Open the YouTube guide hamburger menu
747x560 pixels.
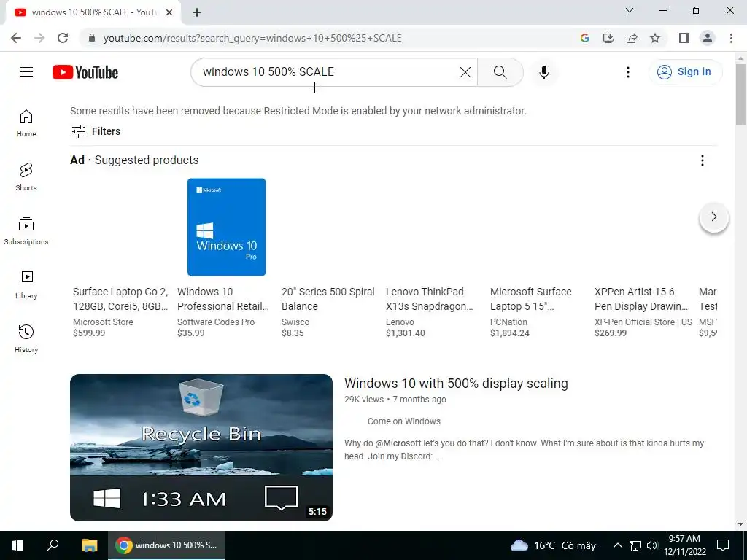[26, 72]
